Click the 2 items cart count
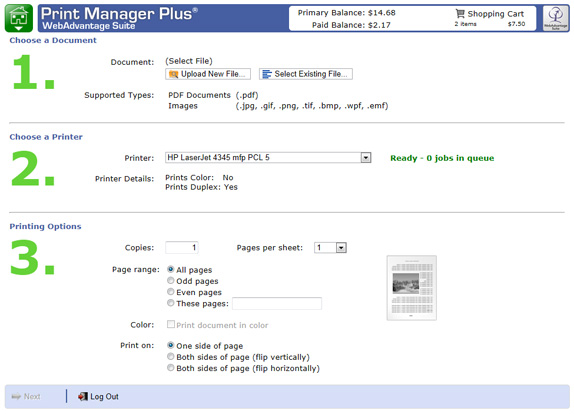Screen dimensions: 574x414 point(465,24)
